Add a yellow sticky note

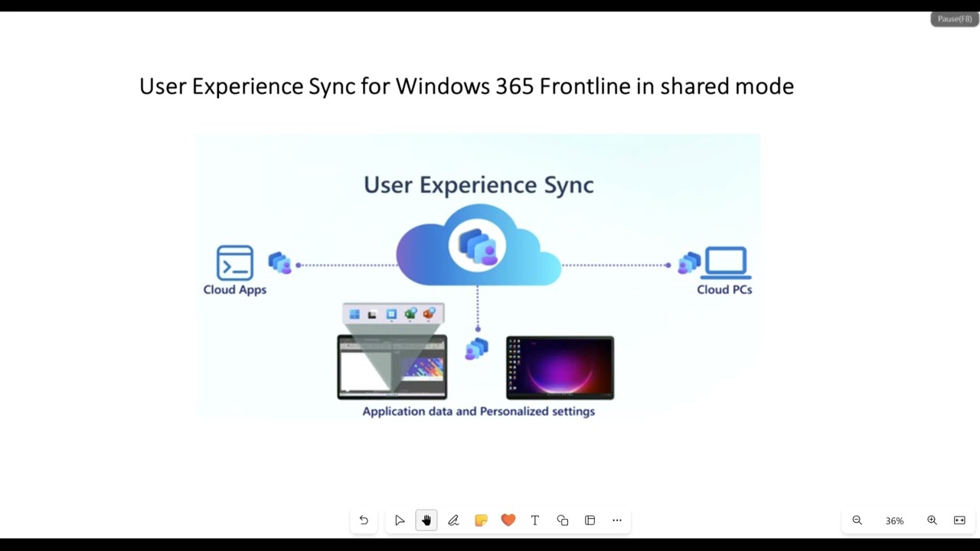click(x=481, y=520)
